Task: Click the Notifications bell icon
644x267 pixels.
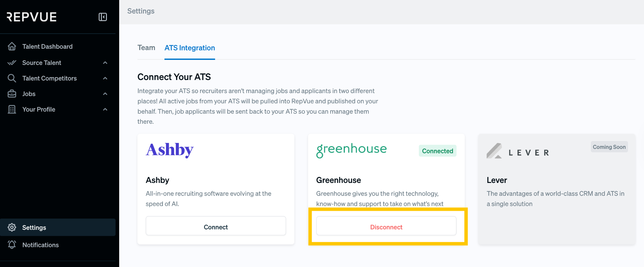Action: (x=12, y=245)
